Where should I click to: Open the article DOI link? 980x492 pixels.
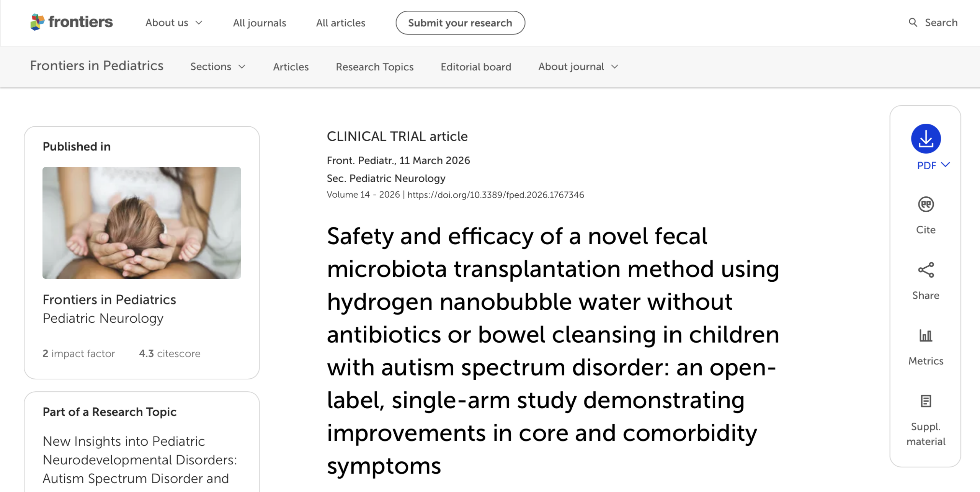[495, 195]
